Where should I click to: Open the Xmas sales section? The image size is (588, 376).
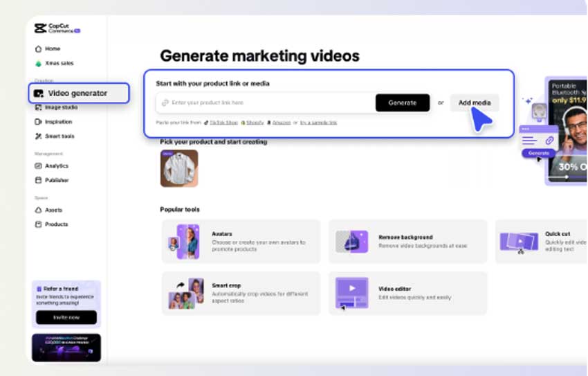coord(59,64)
